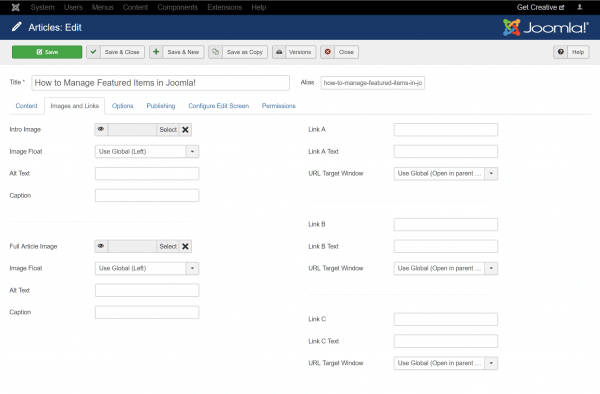
Task: Open the System menu
Action: point(42,7)
